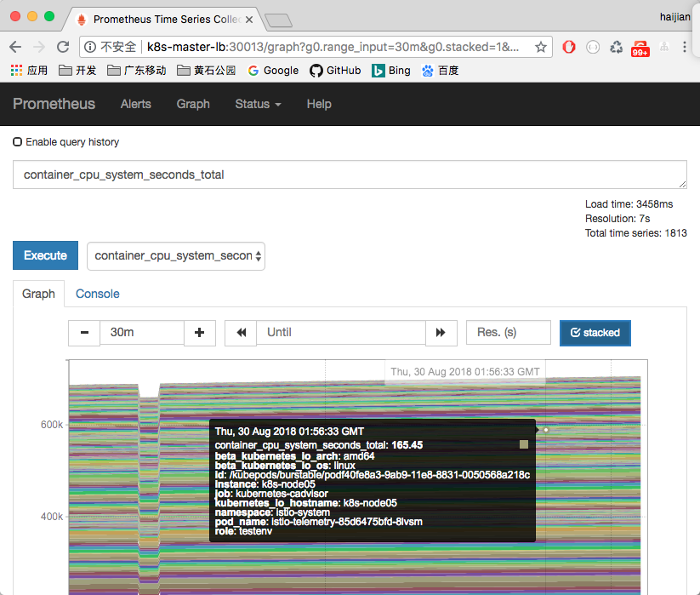Open the recycle-arrows extension icon
Image resolution: width=700 pixels, height=595 pixels.
click(x=617, y=47)
